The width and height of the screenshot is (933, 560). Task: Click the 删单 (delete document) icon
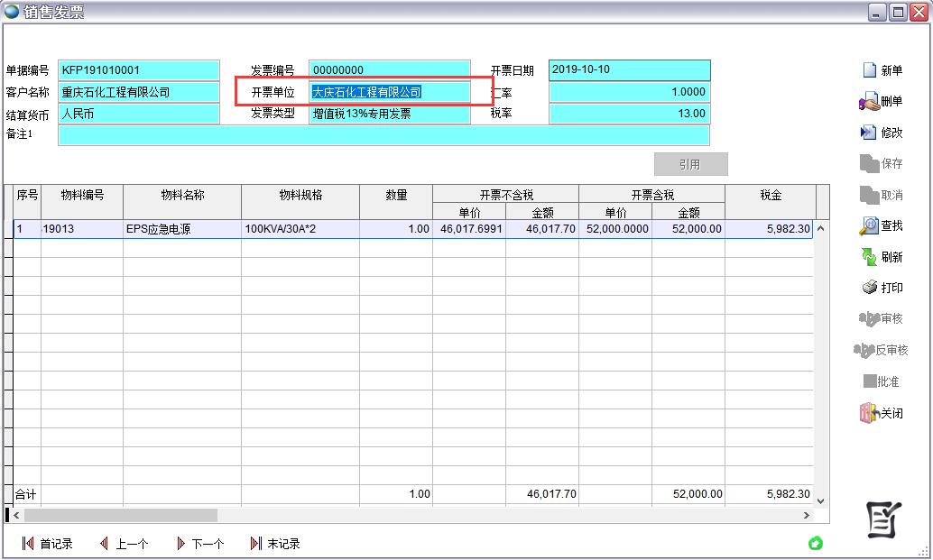[x=870, y=102]
